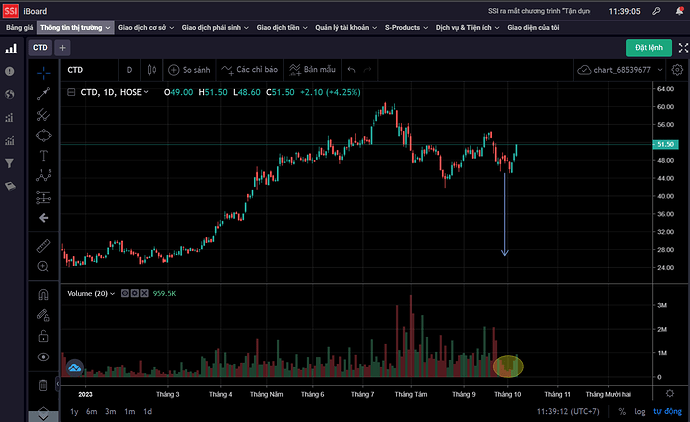The image size is (690, 422).
Task: Toggle fullscreen chart mode
Action: (683, 48)
